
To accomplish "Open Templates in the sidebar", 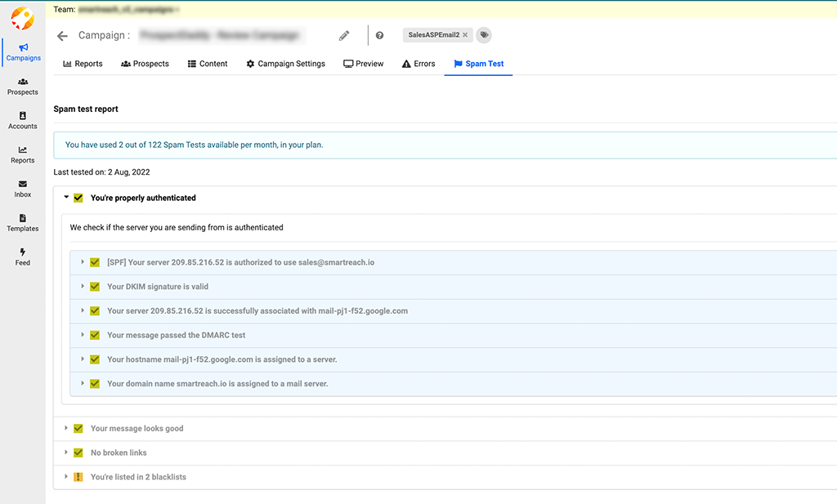I will (22, 223).
